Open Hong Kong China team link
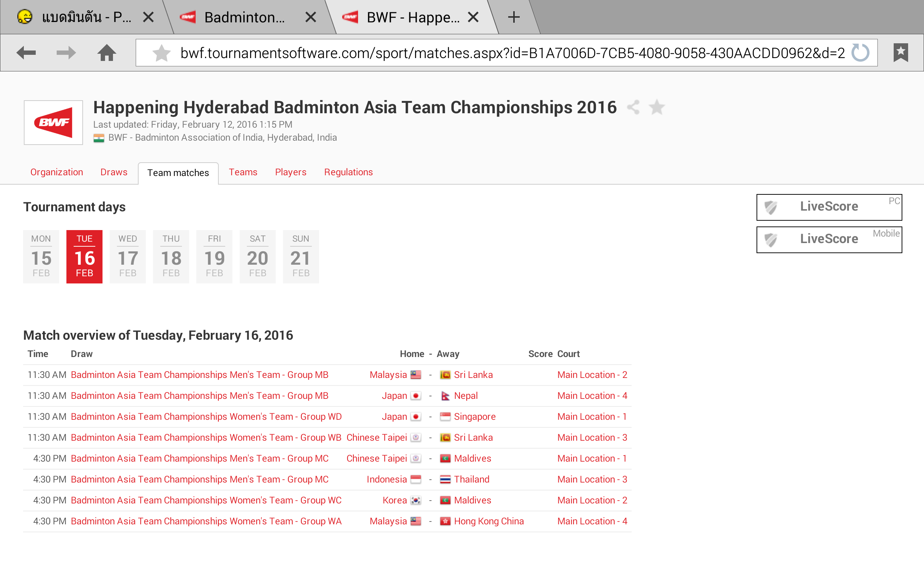 click(x=488, y=521)
